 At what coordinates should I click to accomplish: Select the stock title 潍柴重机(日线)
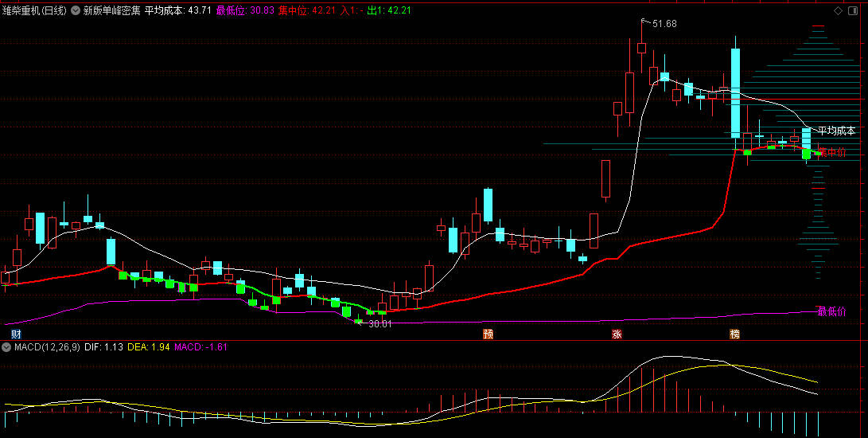tap(34, 10)
